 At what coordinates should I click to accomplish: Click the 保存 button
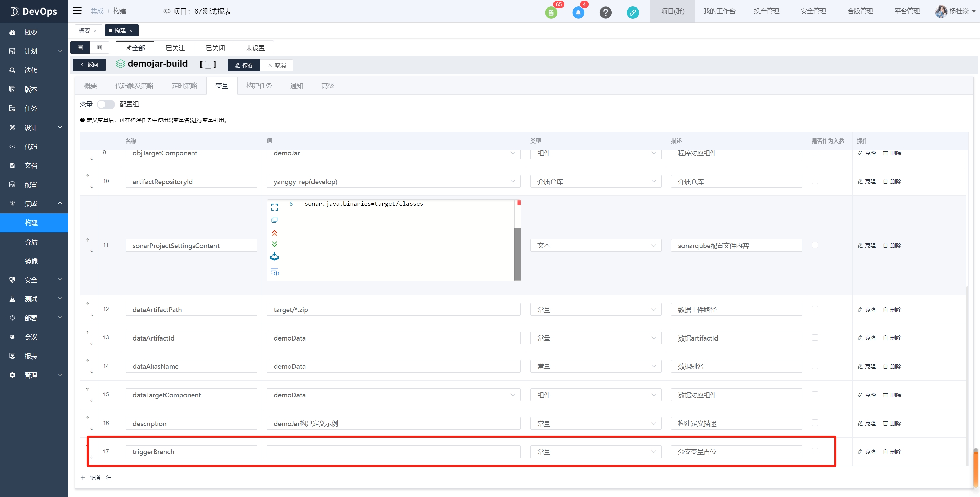(x=244, y=65)
